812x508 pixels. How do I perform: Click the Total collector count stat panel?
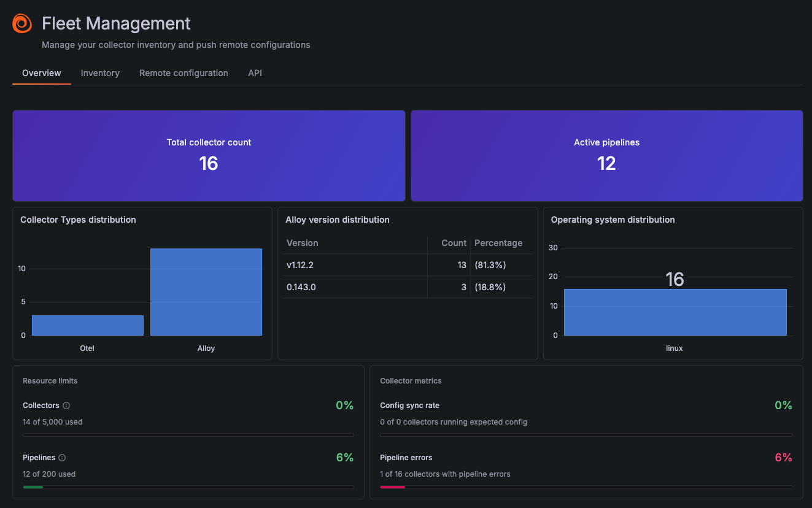coord(209,155)
